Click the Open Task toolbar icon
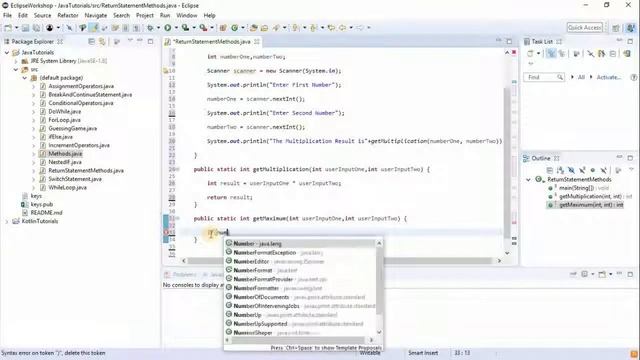640x360 pixels. [264, 28]
